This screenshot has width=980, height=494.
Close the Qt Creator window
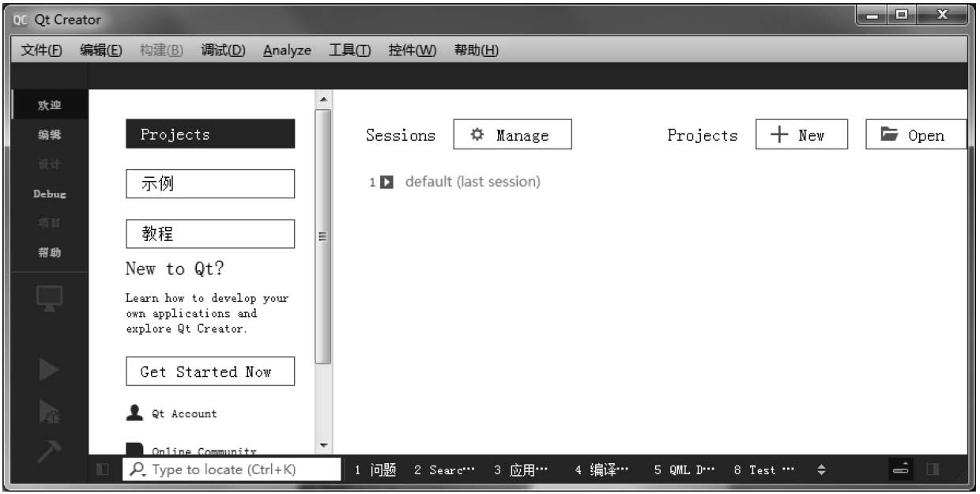click(940, 15)
